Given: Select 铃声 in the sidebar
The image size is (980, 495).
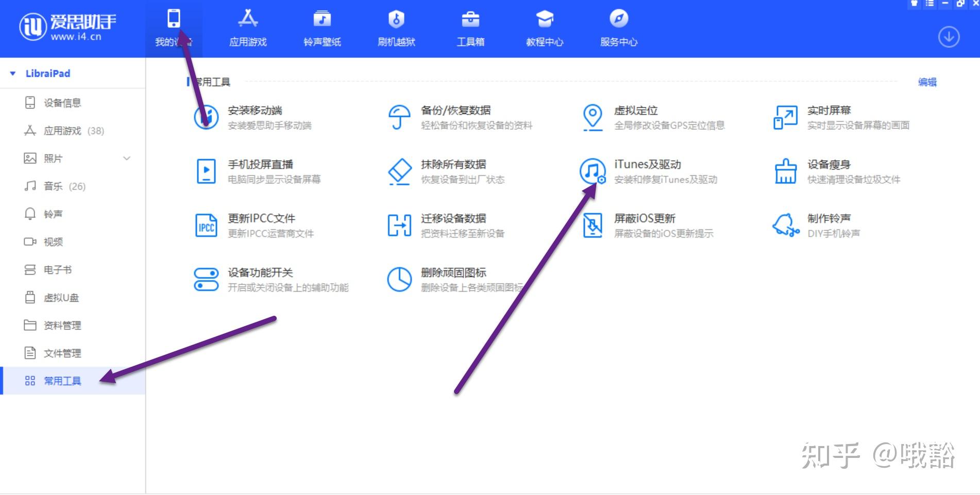Looking at the screenshot, I should (73, 214).
